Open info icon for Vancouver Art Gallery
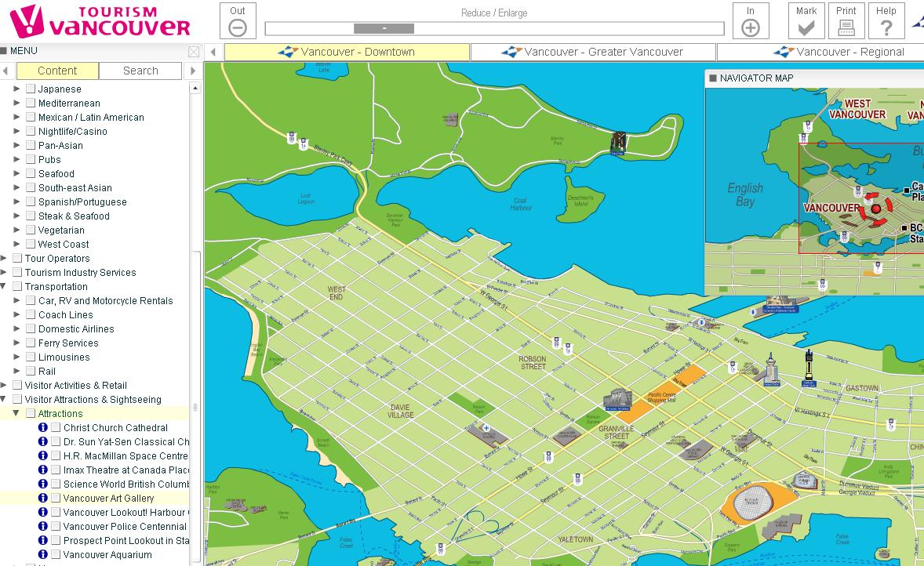 pyautogui.click(x=43, y=498)
